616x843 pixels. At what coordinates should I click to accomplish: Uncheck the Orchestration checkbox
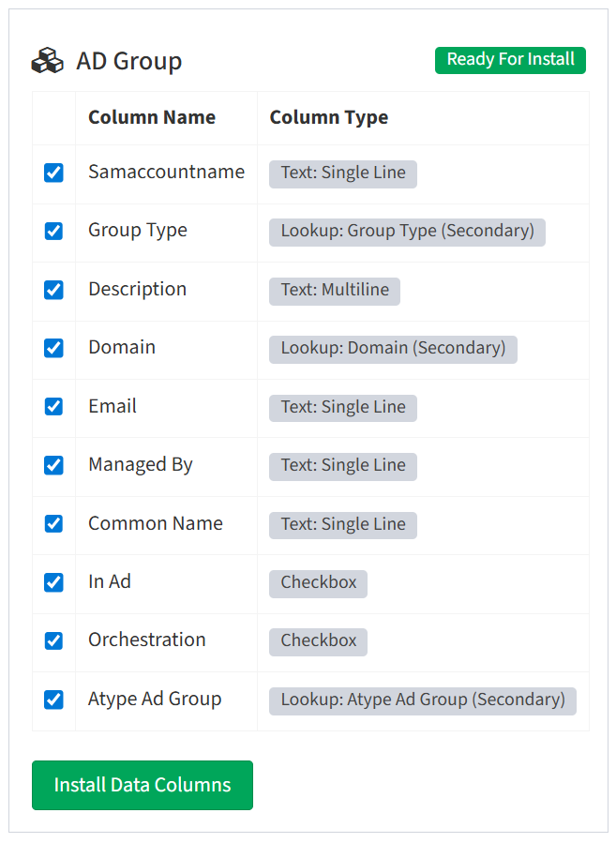(x=53, y=640)
